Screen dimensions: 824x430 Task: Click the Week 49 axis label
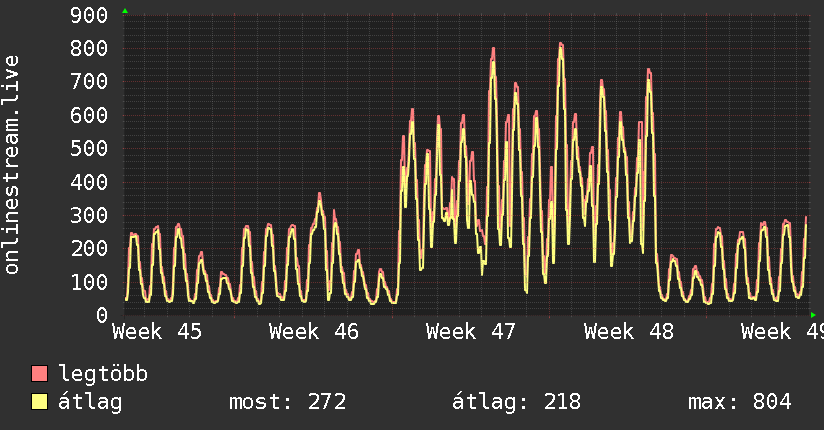(782, 332)
